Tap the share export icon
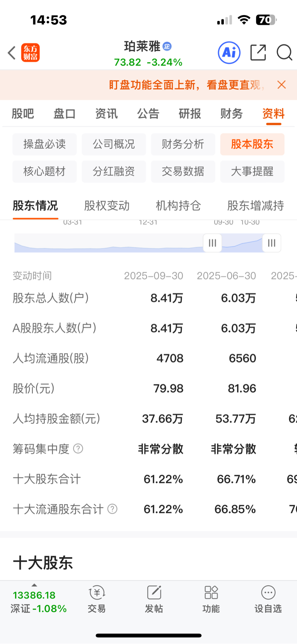The image size is (297, 644). coord(258,52)
